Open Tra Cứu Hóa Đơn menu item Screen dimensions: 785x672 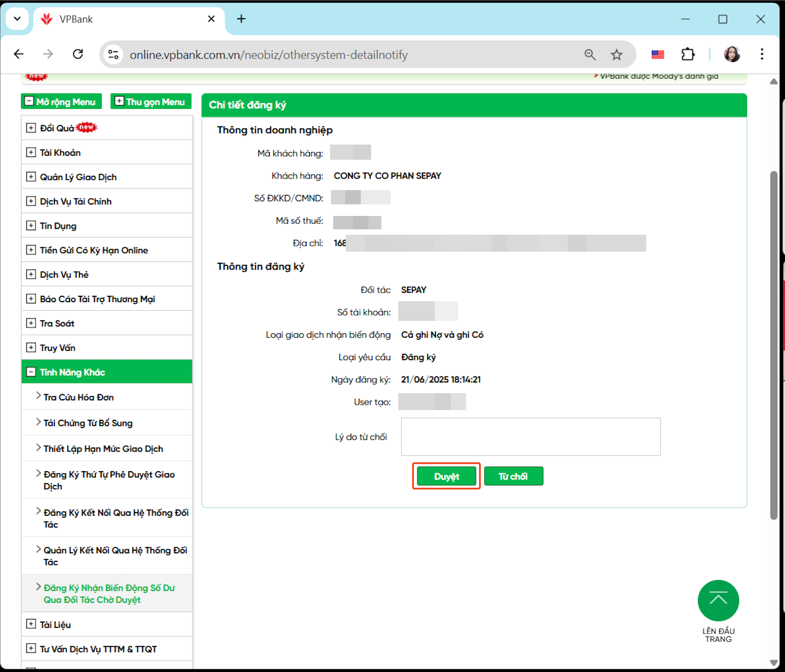(x=78, y=397)
